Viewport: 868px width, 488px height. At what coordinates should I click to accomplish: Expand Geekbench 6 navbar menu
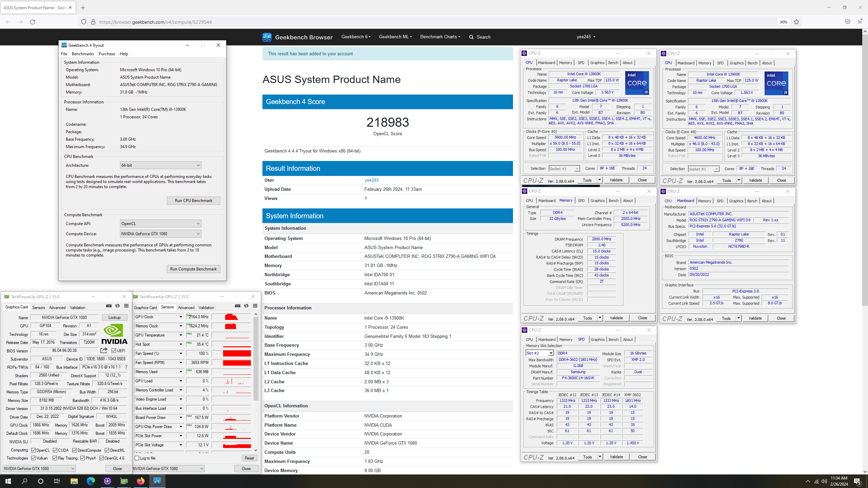tap(356, 37)
